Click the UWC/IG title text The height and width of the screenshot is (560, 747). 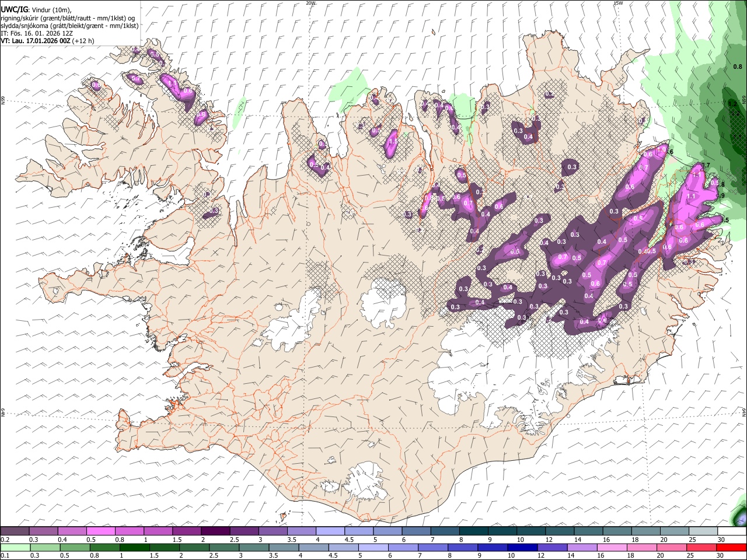[14, 9]
